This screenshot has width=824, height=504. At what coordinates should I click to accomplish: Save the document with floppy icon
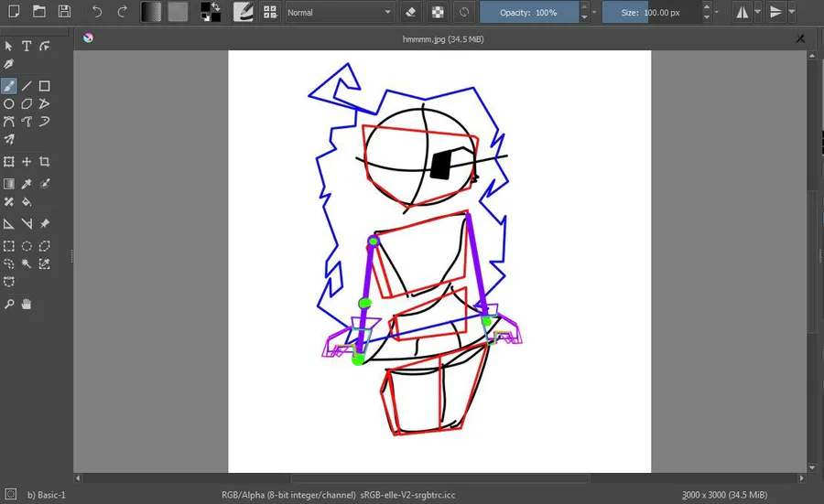[64, 12]
